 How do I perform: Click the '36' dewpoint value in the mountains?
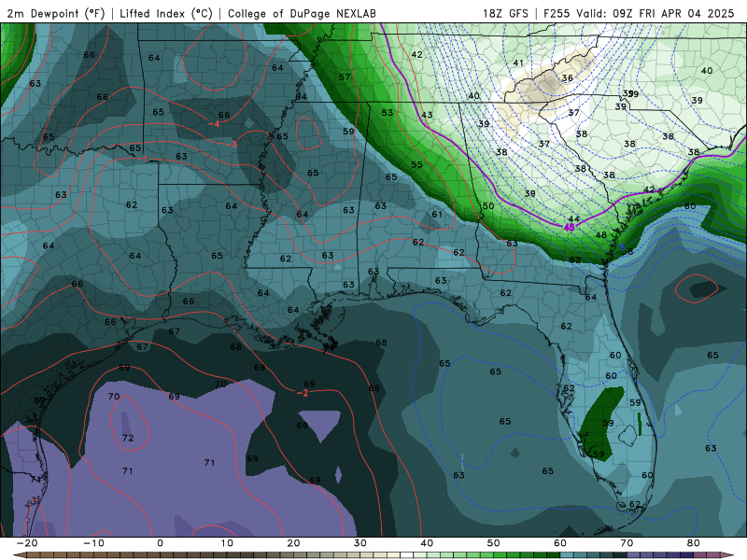tap(567, 78)
